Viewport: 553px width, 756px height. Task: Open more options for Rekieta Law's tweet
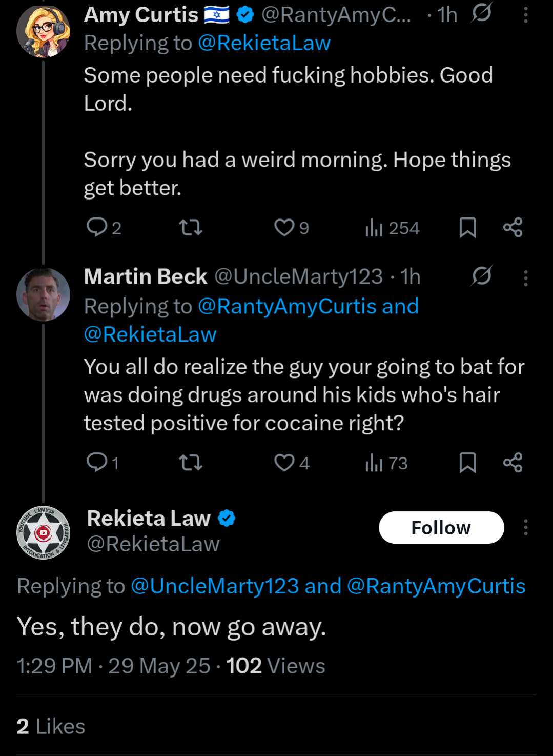coord(525,527)
